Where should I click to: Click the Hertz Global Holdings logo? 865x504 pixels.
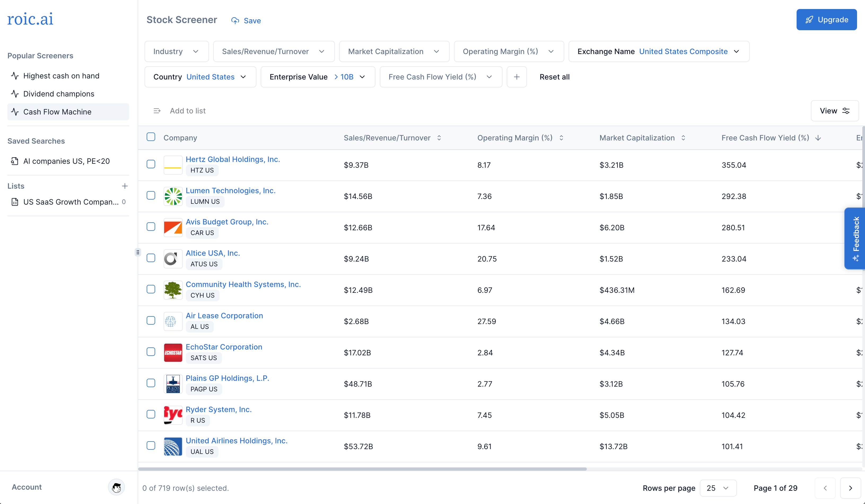[173, 165]
